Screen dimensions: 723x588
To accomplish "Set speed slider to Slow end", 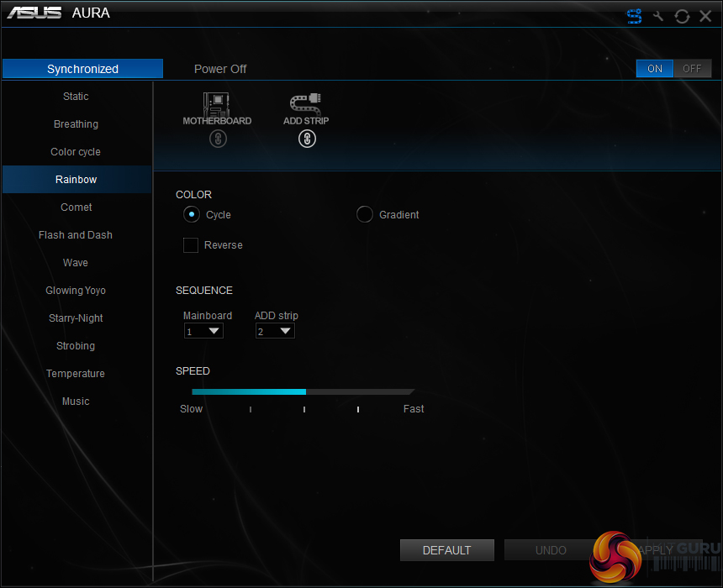I will 192,409.
